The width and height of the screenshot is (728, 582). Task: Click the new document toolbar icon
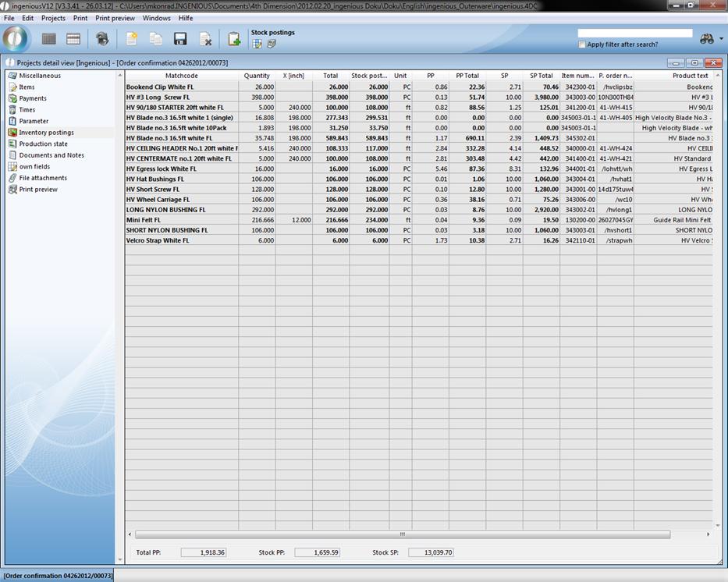[x=132, y=39]
